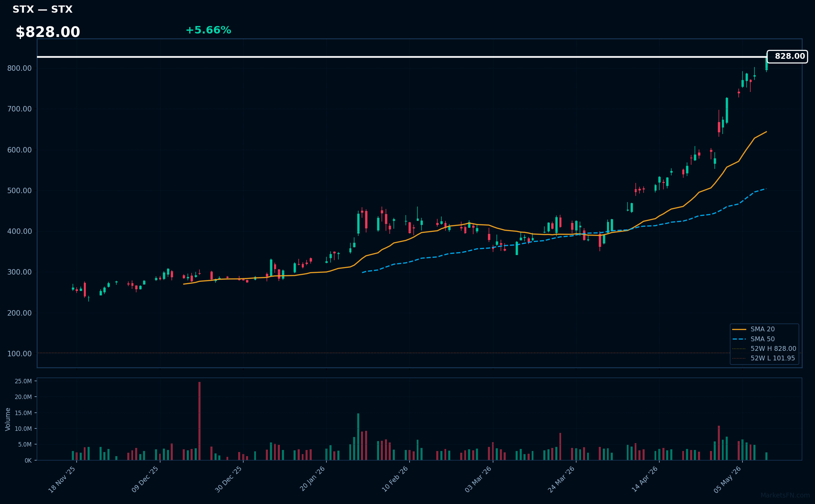Viewport: 815px width, 504px height.
Task: Click the 600.00 price axis label
Action: coord(20,150)
